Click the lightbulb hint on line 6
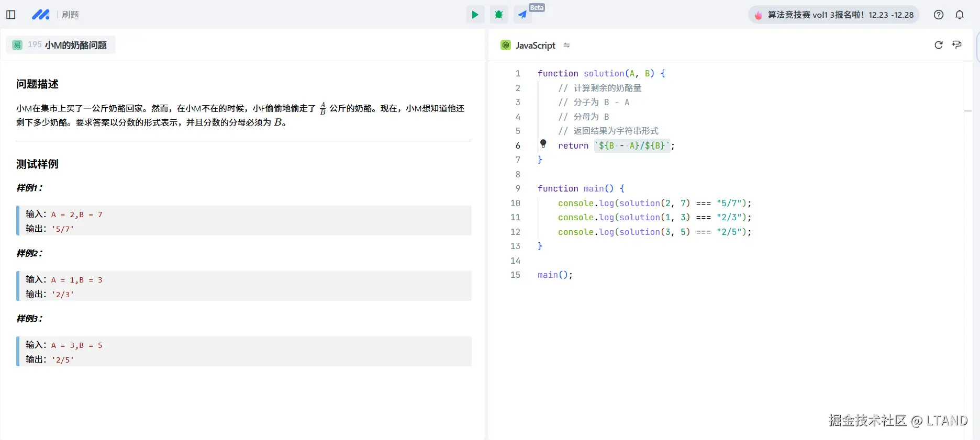The image size is (980, 440). 543,143
